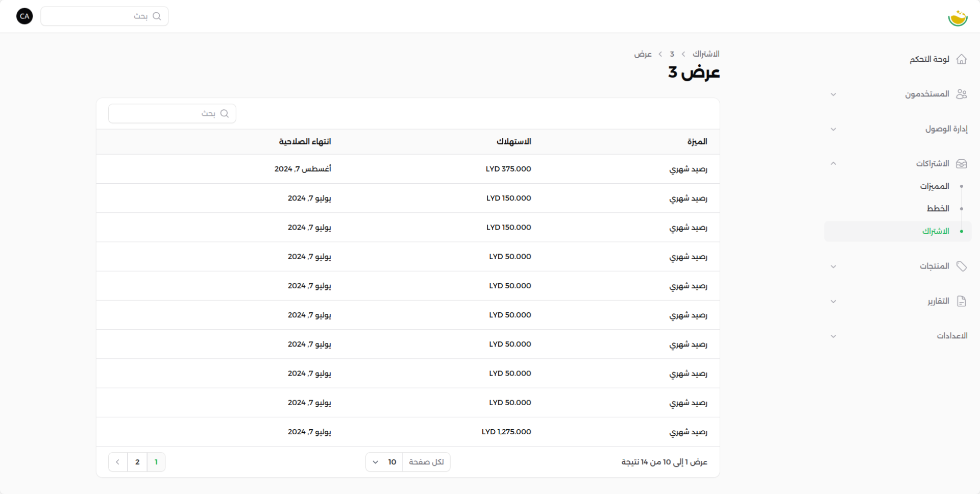Click the أغسطس 7, 2024 expiry date
This screenshot has height=494, width=980.
[x=303, y=169]
